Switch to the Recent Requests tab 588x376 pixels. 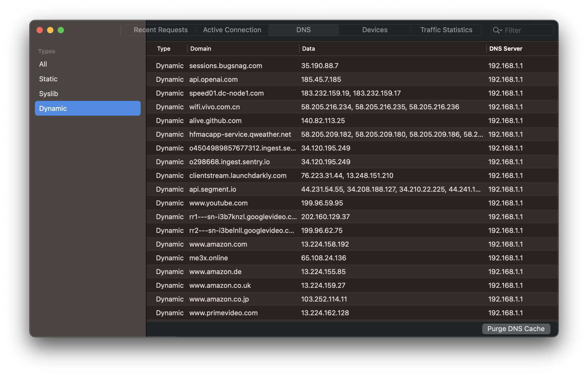click(x=161, y=30)
